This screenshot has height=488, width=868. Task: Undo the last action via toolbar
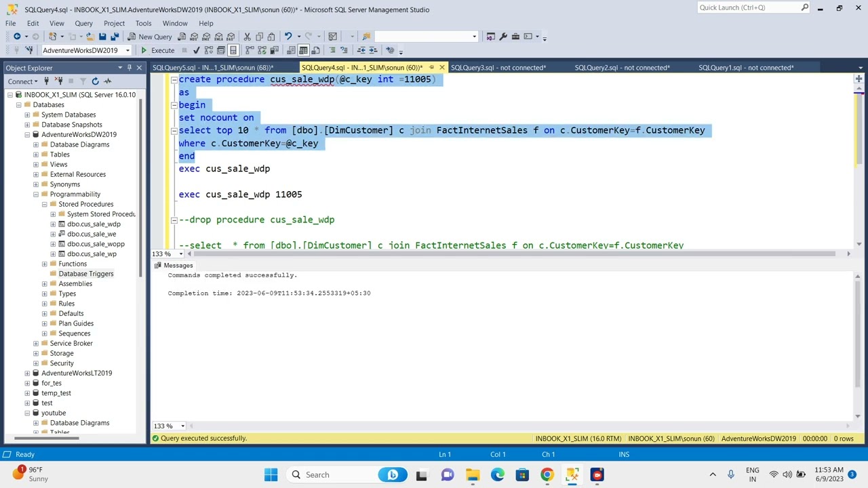point(288,37)
